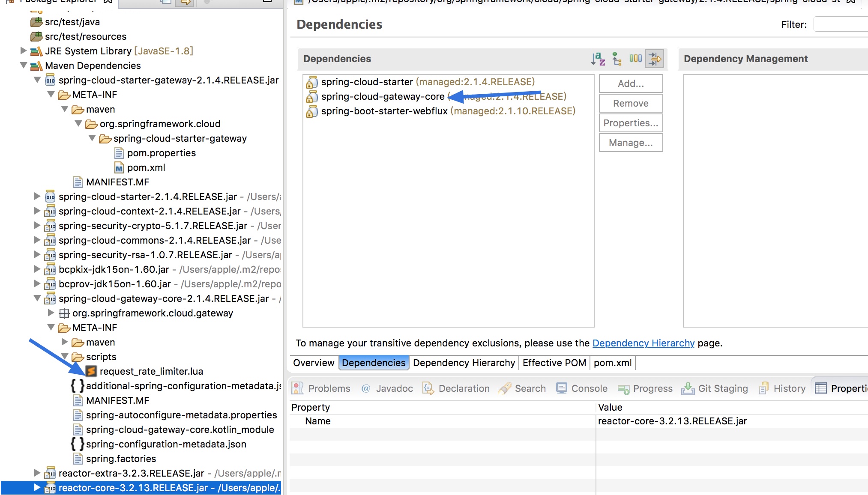This screenshot has width=868, height=495.
Task: Click into the Filter input field
Action: 841,24
